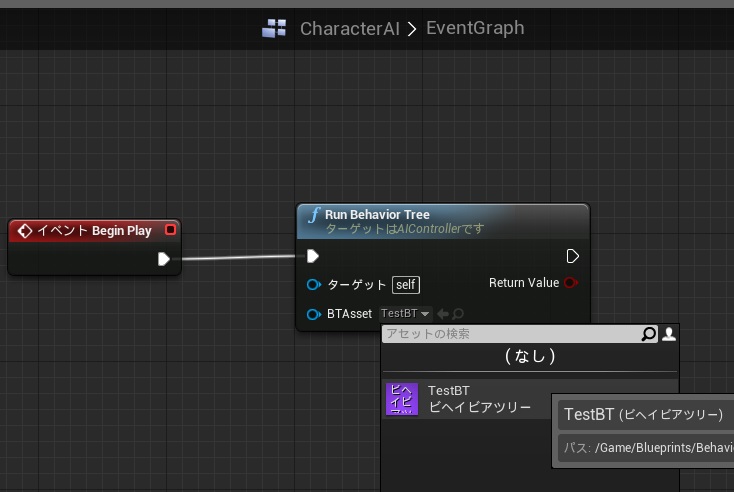Click the Begin Play execution output pin
The height and width of the screenshot is (492, 734).
[163, 259]
